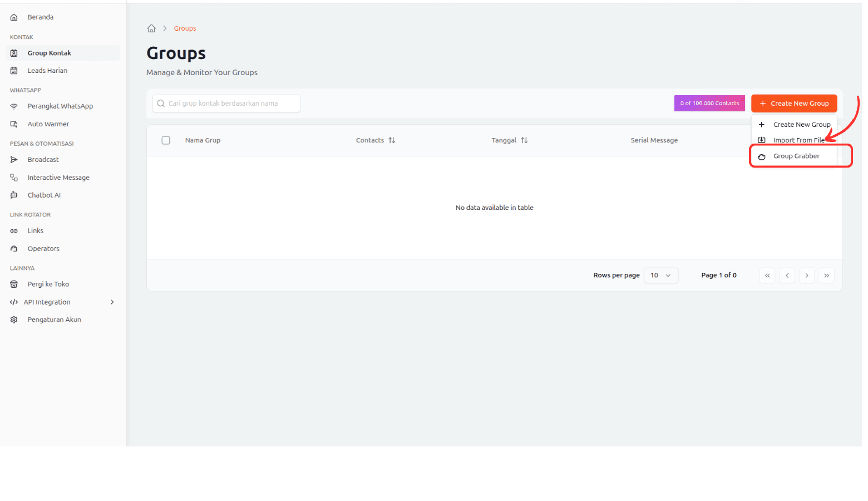The height and width of the screenshot is (501, 868).
Task: Open Perangkat WhatsApp from sidebar
Action: (60, 106)
